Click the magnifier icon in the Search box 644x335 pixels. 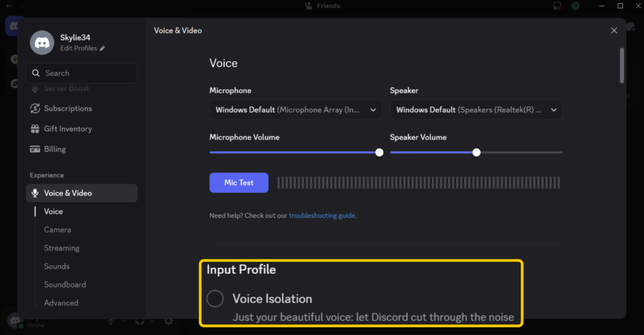click(x=36, y=73)
